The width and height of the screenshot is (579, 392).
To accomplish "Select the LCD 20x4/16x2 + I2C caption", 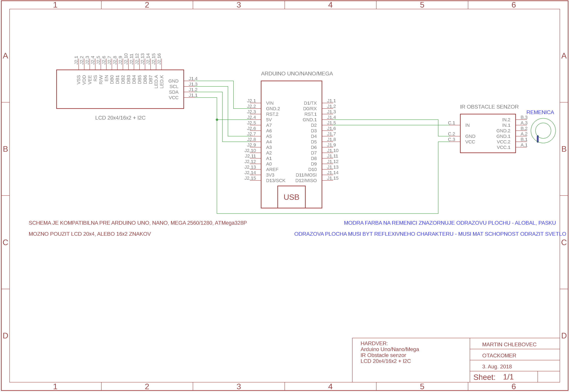I will point(120,118).
